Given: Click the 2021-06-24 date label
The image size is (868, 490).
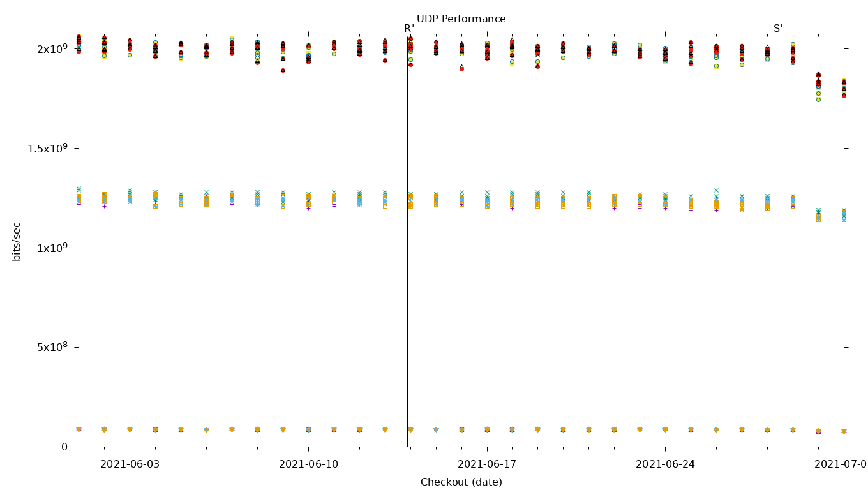Looking at the screenshot, I should [x=665, y=464].
